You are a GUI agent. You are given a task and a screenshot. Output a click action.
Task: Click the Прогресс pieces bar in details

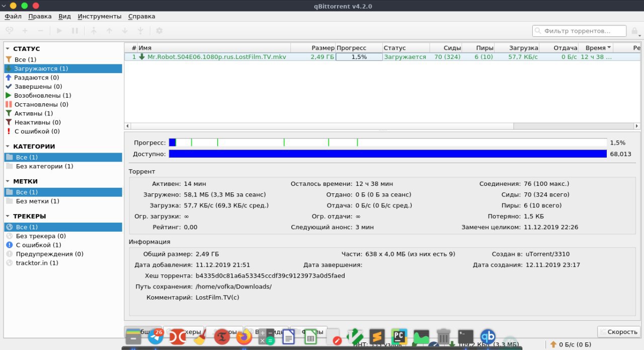(388, 143)
